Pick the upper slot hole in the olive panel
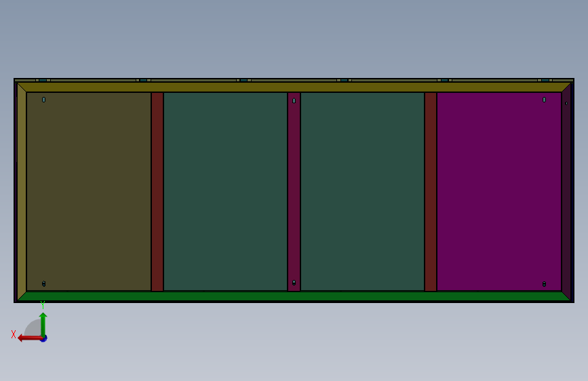Screen dimensions: 588x381 click(44, 100)
